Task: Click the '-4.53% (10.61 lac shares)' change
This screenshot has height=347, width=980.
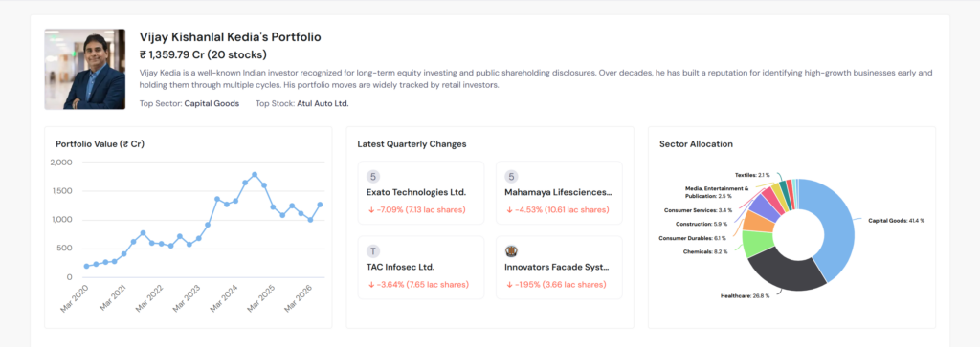Action: point(557,209)
